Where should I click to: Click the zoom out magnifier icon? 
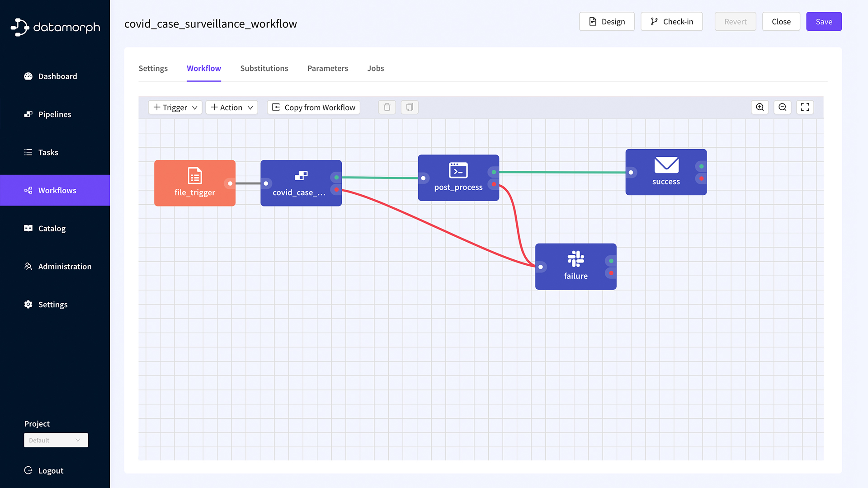(x=783, y=107)
